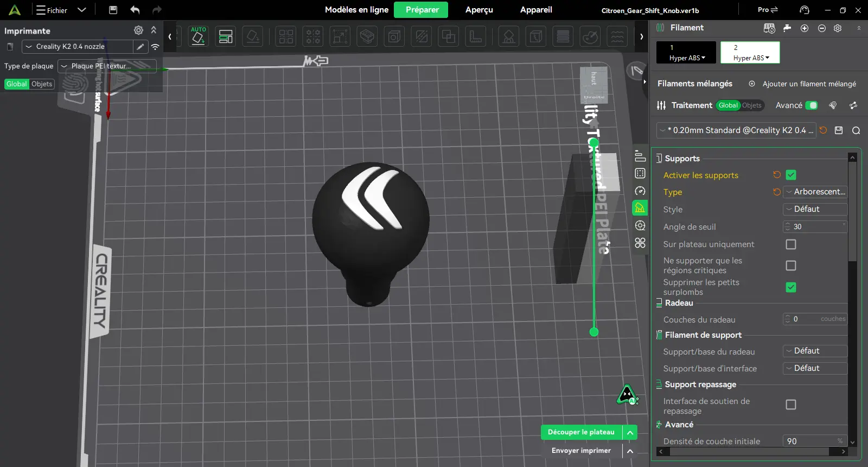This screenshot has height=467, width=868.
Task: Expand options arrow beside Découper le plateau
Action: (x=630, y=432)
